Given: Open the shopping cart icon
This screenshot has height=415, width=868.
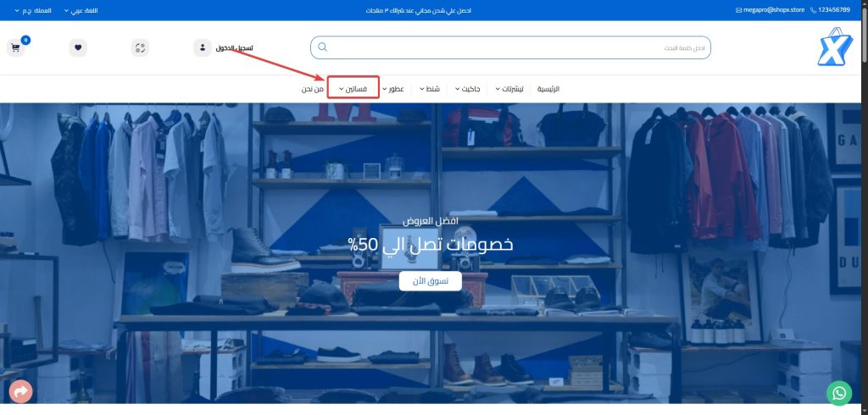Looking at the screenshot, I should (x=14, y=47).
